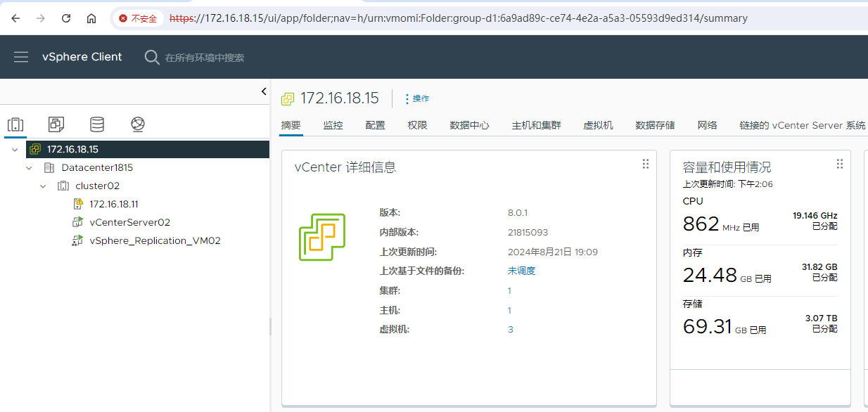The width and height of the screenshot is (868, 412).
Task: Open the virtual machines count link 3
Action: pyautogui.click(x=510, y=329)
